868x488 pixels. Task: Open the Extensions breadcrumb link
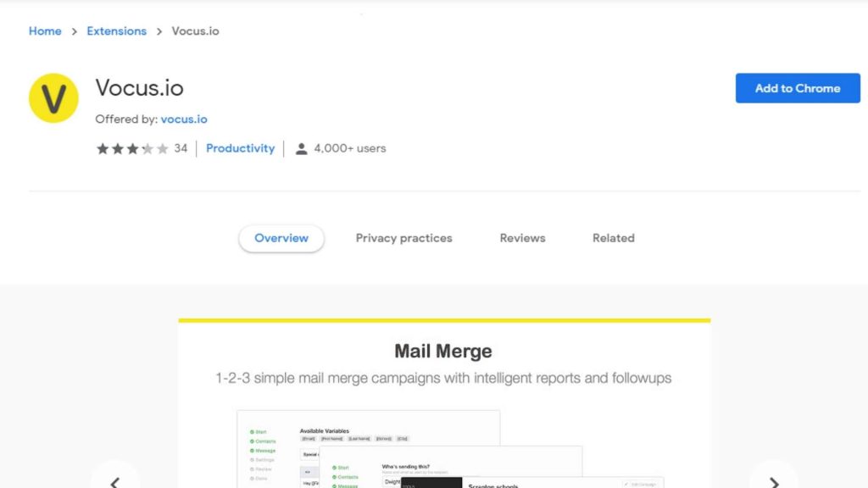[x=117, y=31]
